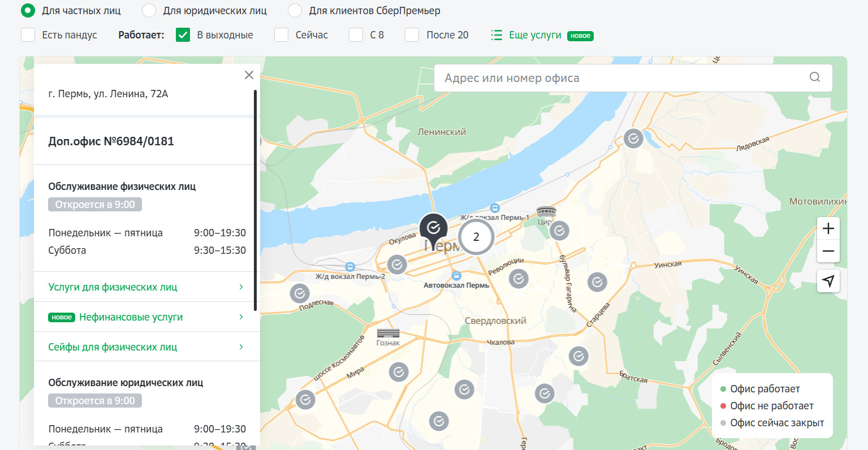Zoom in on the map

(x=828, y=228)
